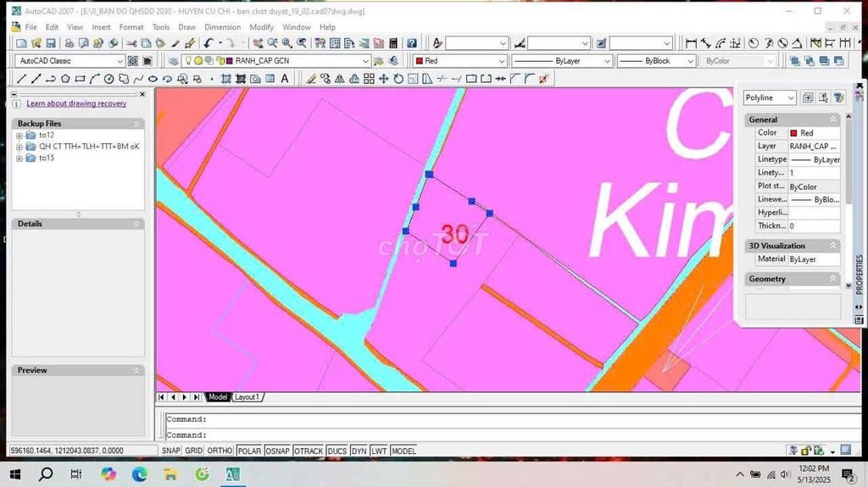The height and width of the screenshot is (487, 868).
Task: Switch to the Layout1 tab
Action: [247, 397]
